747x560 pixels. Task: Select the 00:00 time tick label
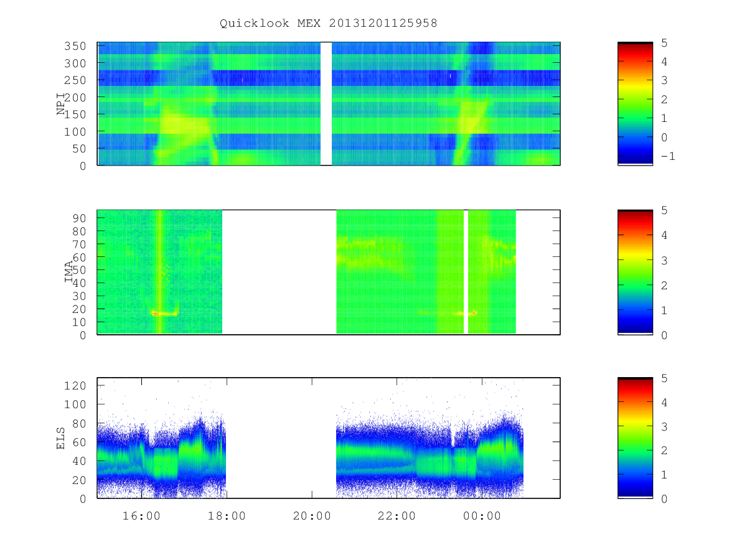coord(482,516)
